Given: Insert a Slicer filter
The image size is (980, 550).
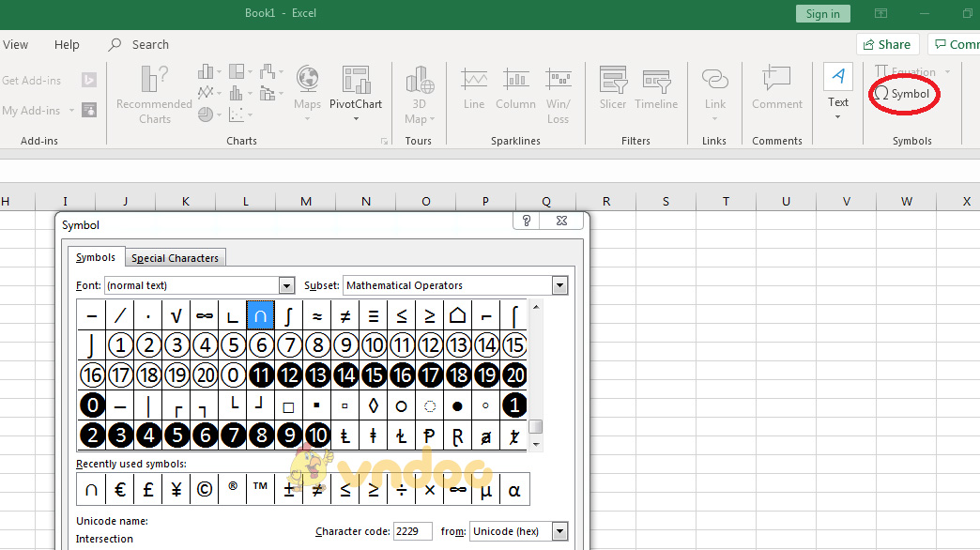Looking at the screenshot, I should [612, 91].
